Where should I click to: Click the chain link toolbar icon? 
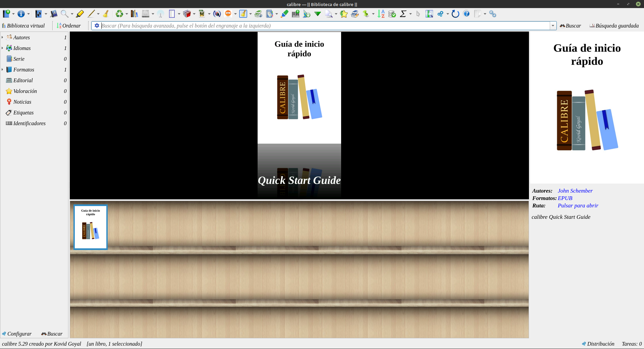point(492,14)
